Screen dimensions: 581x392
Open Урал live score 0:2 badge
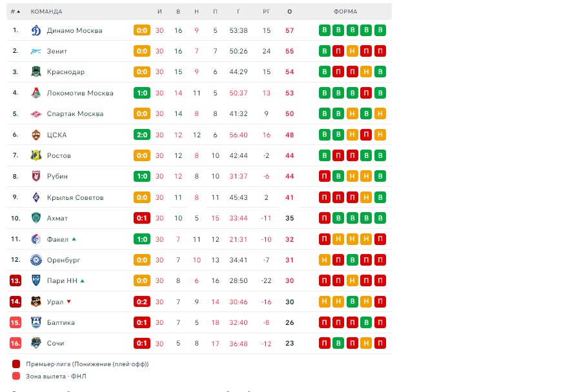pos(142,302)
